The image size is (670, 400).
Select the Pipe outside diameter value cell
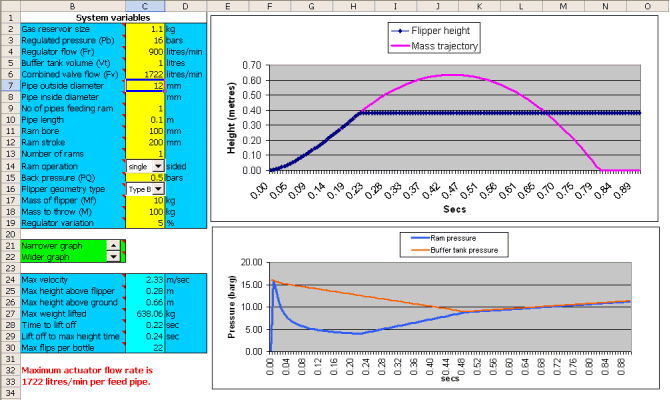point(145,86)
